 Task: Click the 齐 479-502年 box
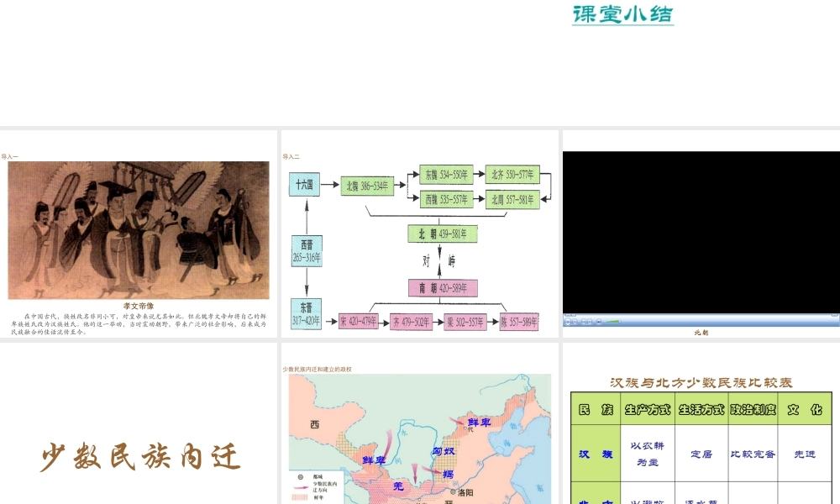[411, 322]
